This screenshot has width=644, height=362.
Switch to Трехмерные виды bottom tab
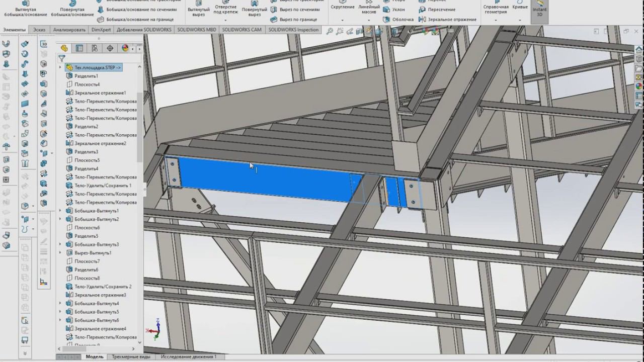click(131, 356)
